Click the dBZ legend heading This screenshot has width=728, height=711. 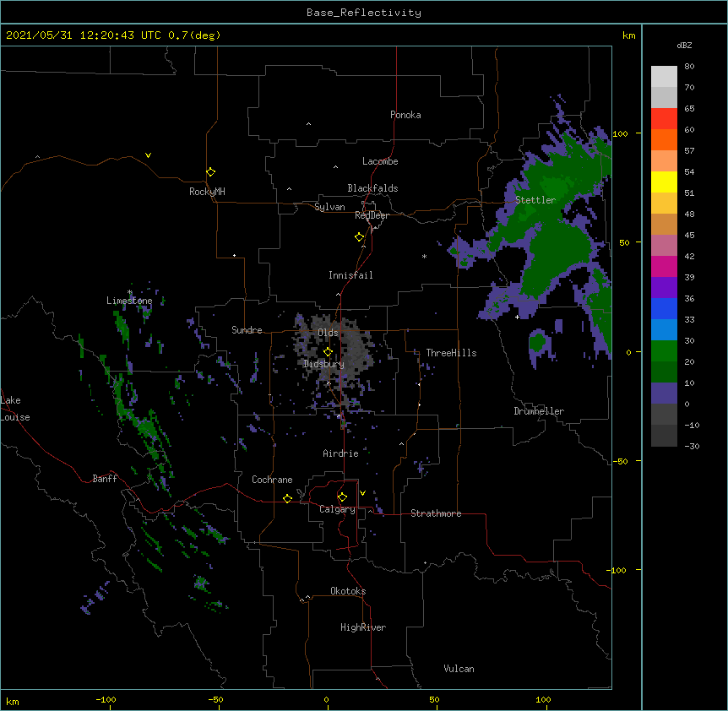(x=684, y=46)
